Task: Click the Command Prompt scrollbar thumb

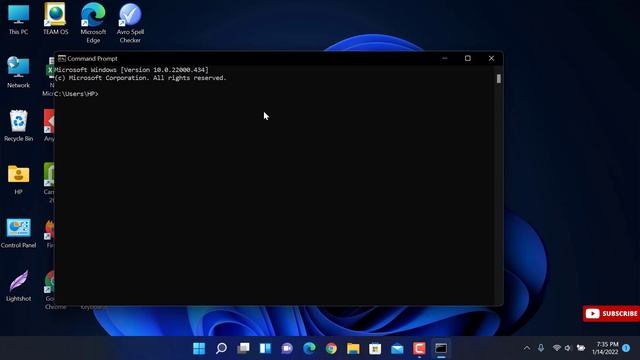Action: (499, 78)
